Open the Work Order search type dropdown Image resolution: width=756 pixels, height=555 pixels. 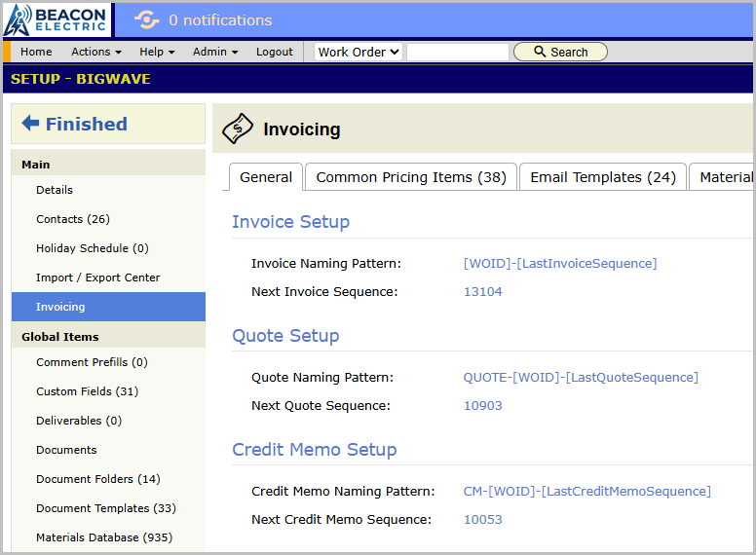[x=359, y=52]
